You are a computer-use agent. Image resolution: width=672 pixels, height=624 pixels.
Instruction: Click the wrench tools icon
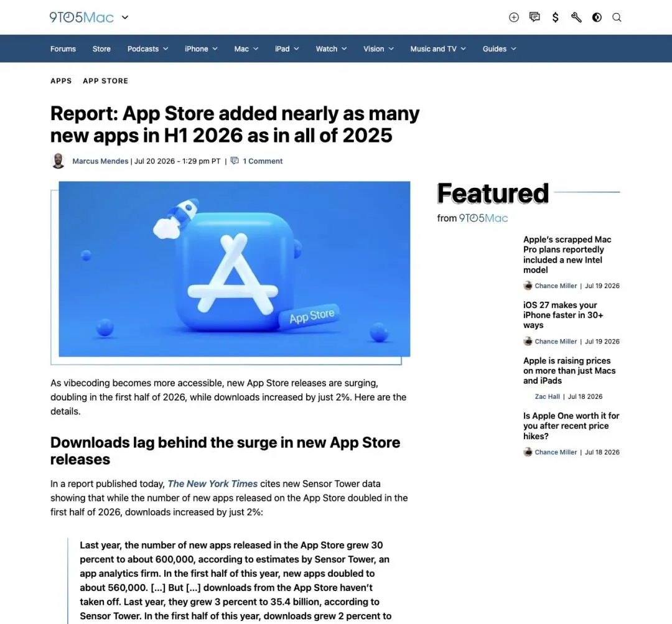576,17
